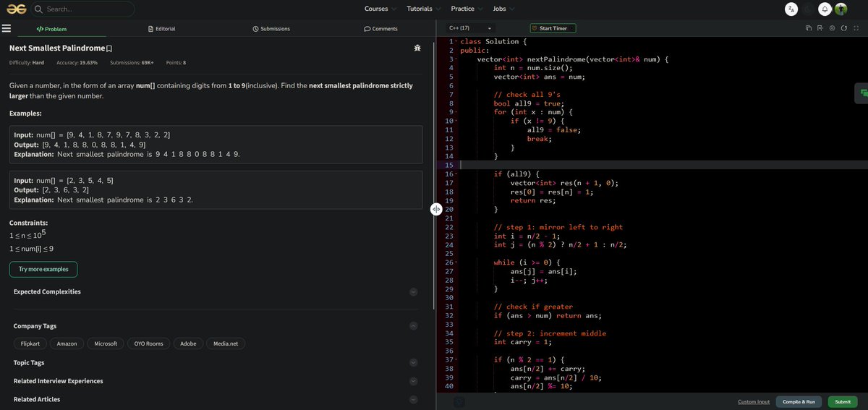This screenshot has width=868, height=410.
Task: Click the Start Timer button
Action: coord(553,28)
